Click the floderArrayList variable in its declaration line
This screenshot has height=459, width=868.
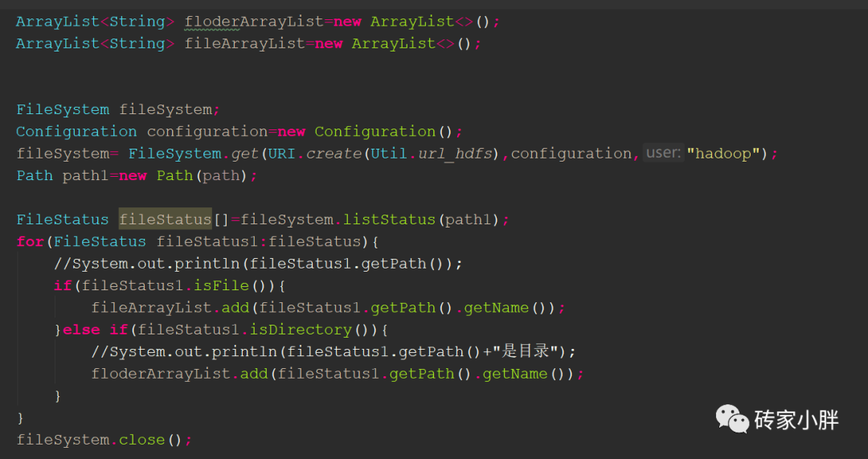pyautogui.click(x=254, y=22)
